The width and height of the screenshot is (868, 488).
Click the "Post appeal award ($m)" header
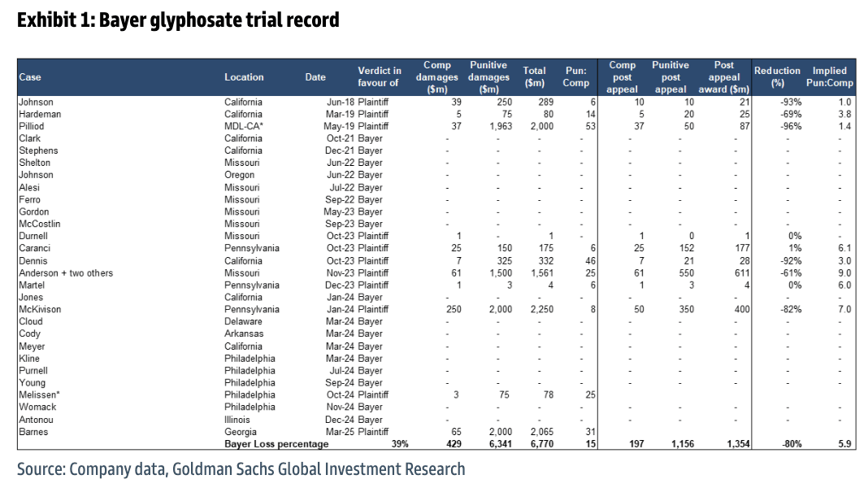tap(723, 77)
